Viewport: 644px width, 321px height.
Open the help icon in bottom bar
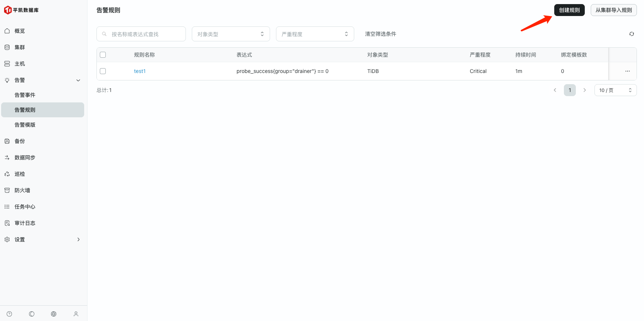click(9, 314)
